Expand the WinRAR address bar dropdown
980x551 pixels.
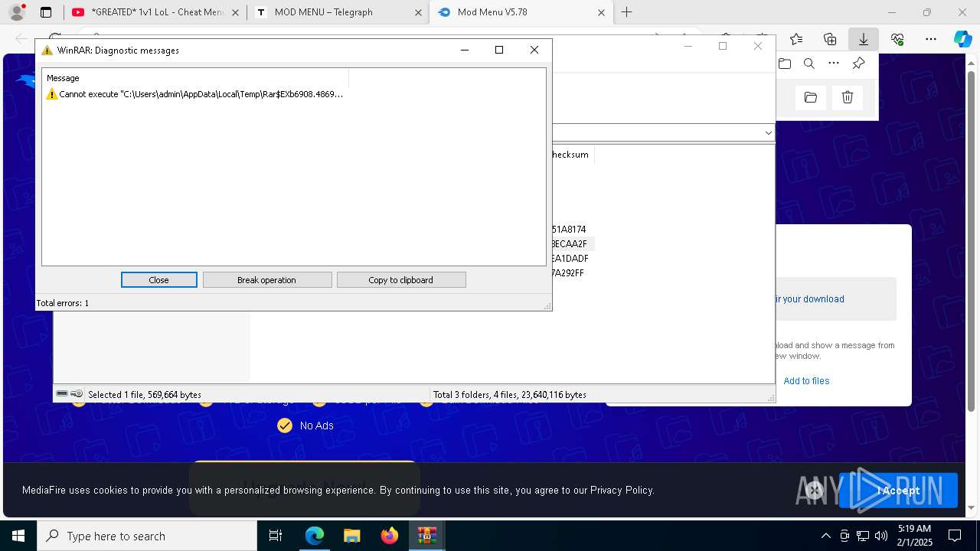pyautogui.click(x=768, y=132)
